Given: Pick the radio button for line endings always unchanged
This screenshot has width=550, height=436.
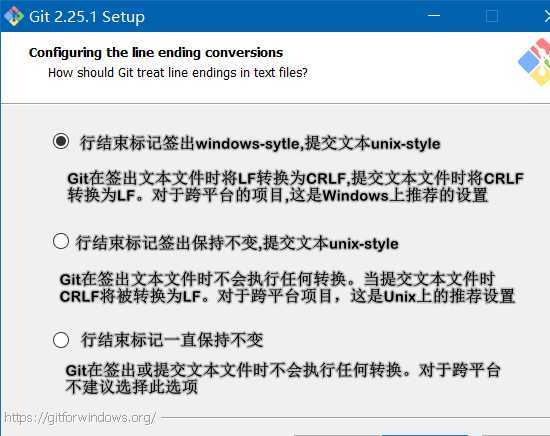Looking at the screenshot, I should tap(61, 340).
